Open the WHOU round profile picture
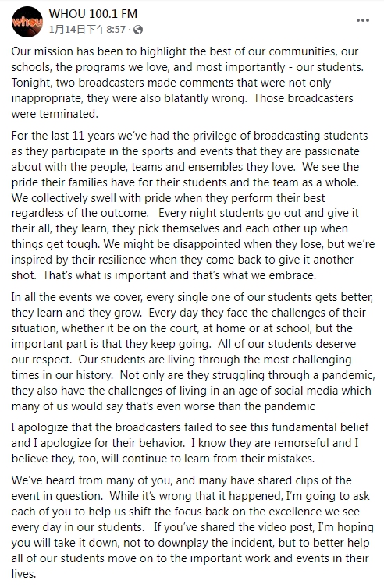 click(x=27, y=22)
